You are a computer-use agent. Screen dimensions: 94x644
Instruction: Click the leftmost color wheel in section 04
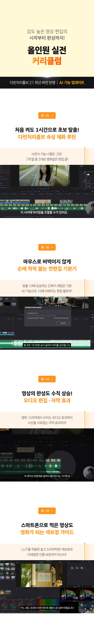(x=4, y=605)
